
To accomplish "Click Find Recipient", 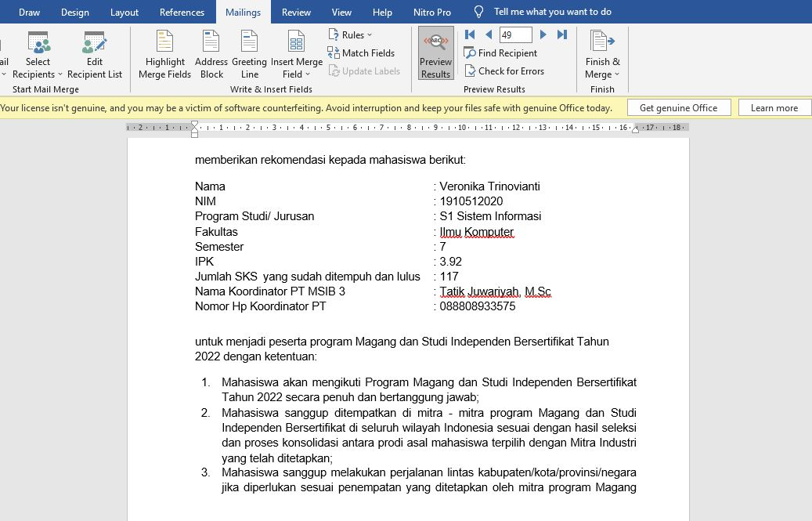I will (x=500, y=52).
